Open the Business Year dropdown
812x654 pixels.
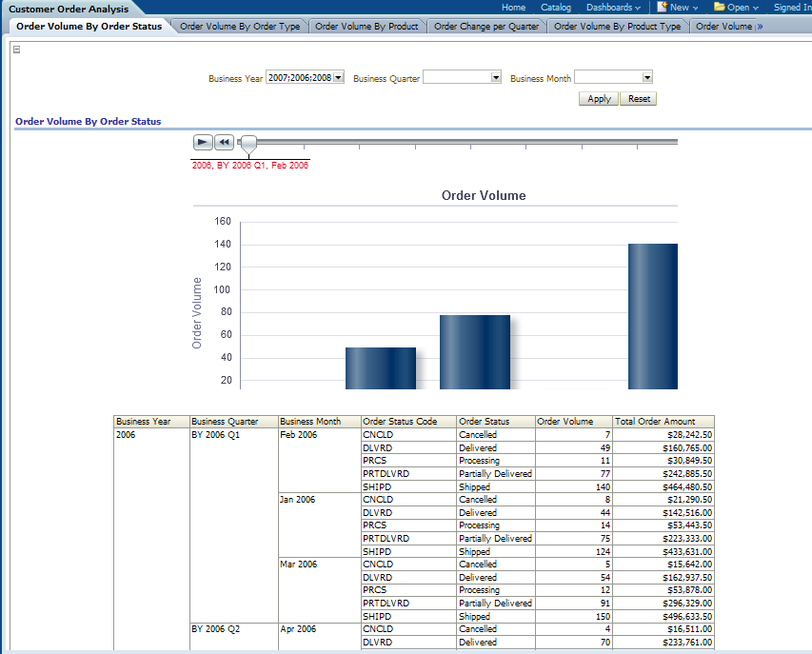(x=338, y=78)
